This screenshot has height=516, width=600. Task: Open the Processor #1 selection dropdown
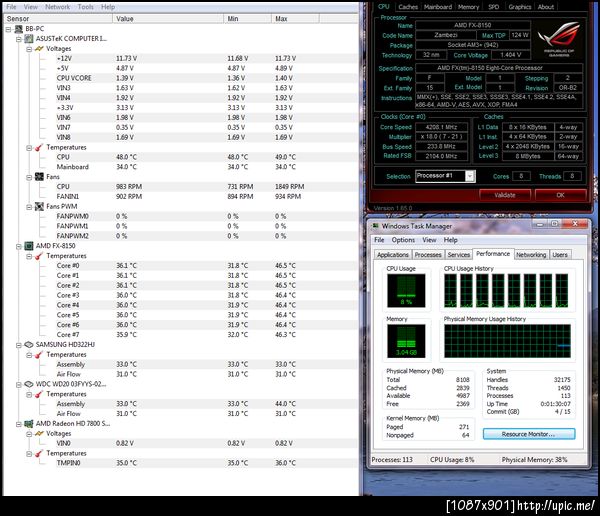coord(470,176)
